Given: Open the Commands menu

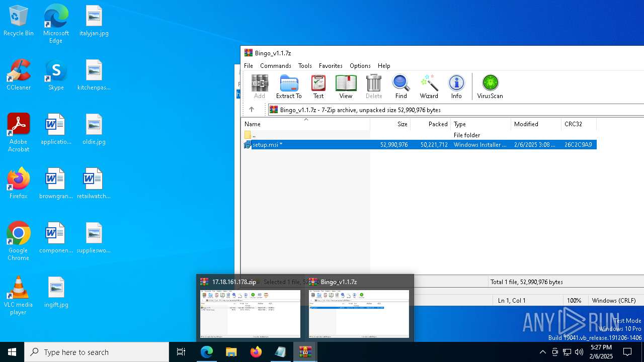Looking at the screenshot, I should pyautogui.click(x=276, y=66).
